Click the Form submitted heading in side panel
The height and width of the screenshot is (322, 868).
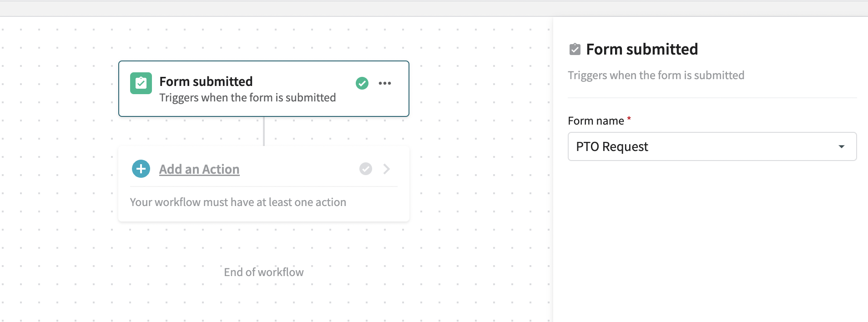coord(642,49)
